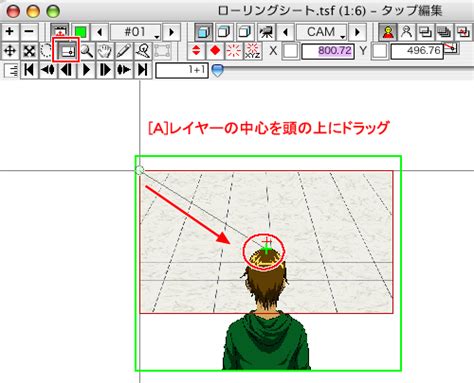
Task: Step forward one frame
Action: (x=105, y=70)
